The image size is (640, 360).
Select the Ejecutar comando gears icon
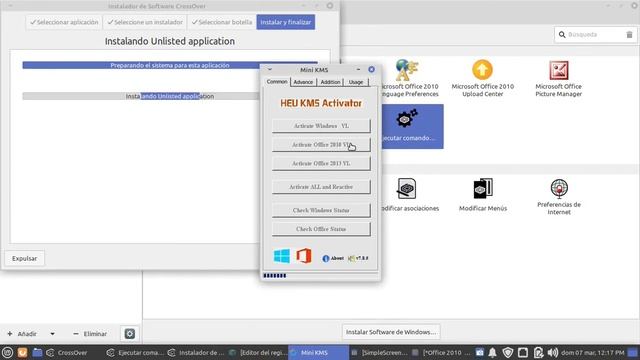[x=407, y=119]
